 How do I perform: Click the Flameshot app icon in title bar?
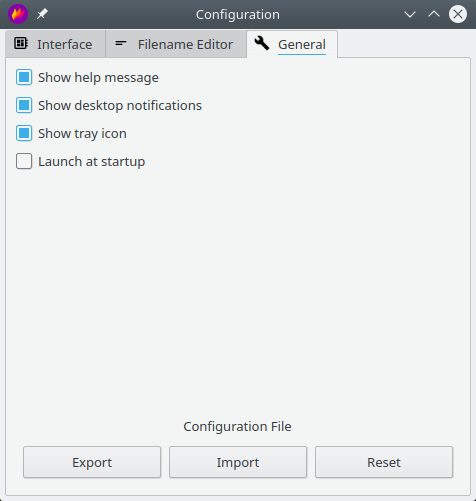pyautogui.click(x=18, y=14)
